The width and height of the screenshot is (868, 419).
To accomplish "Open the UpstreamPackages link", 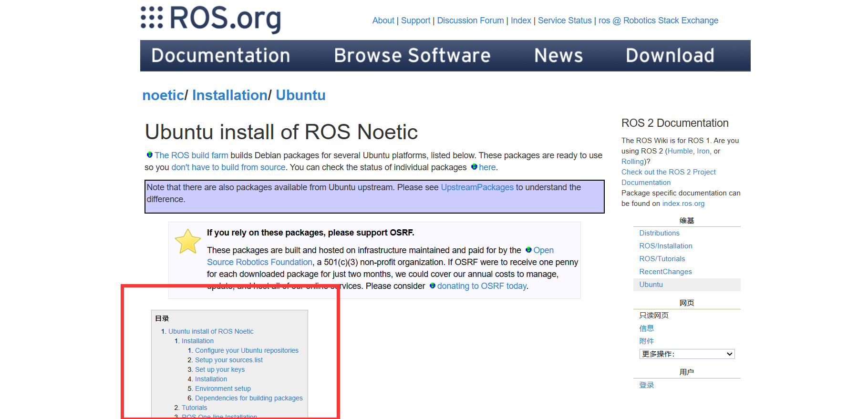I will click(x=477, y=187).
